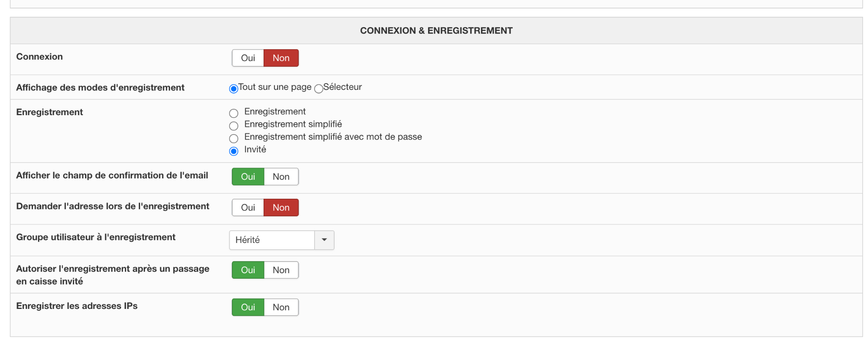This screenshot has height=355, width=868.
Task: Choose the Invité registration radio
Action: 234,151
